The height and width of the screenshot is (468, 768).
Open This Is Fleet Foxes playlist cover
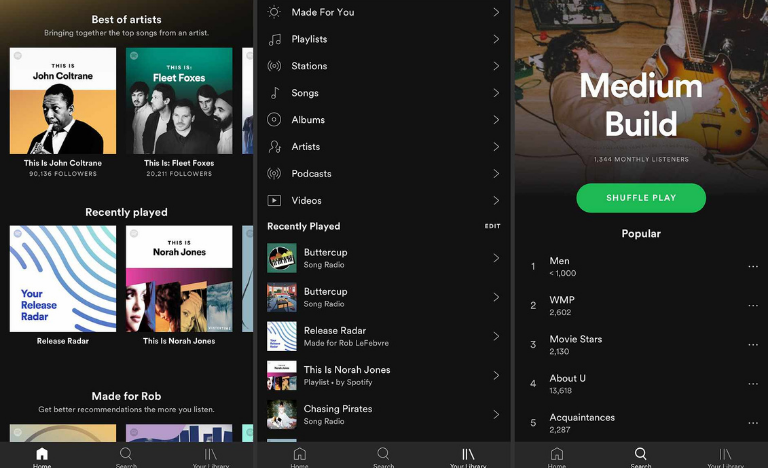point(179,100)
